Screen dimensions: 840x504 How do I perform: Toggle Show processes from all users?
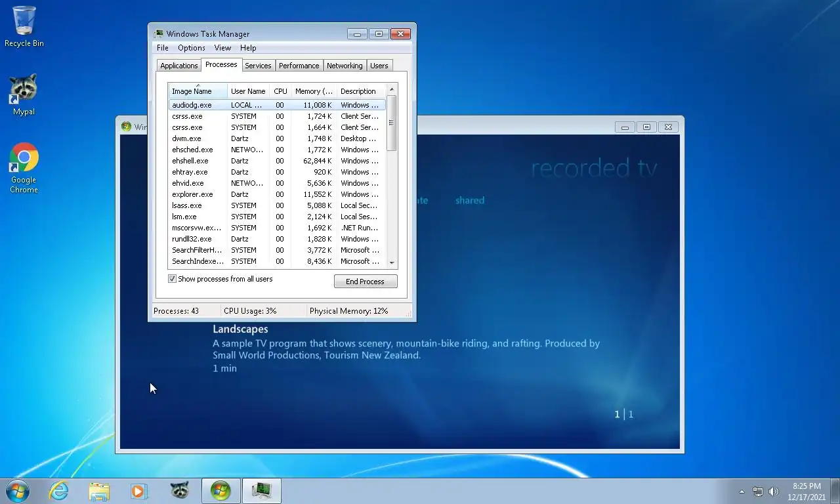pos(172,279)
